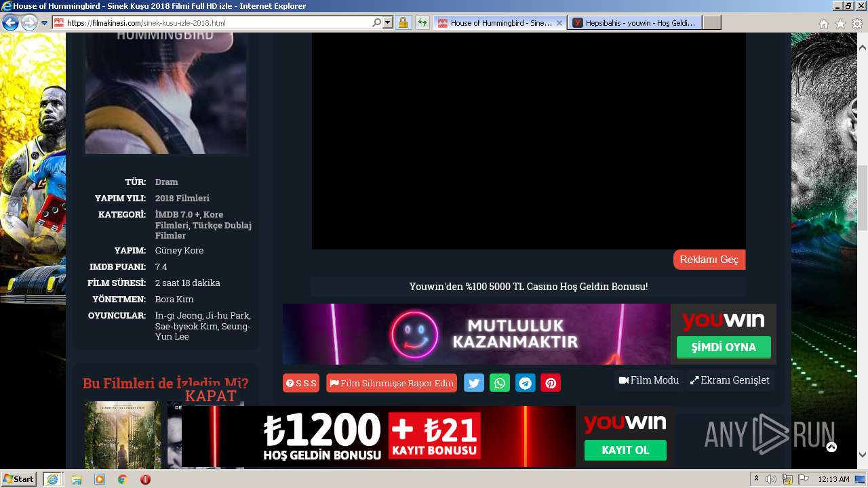Click the vertical scrollbar down arrow
The height and width of the screenshot is (488, 868).
coord(863,455)
